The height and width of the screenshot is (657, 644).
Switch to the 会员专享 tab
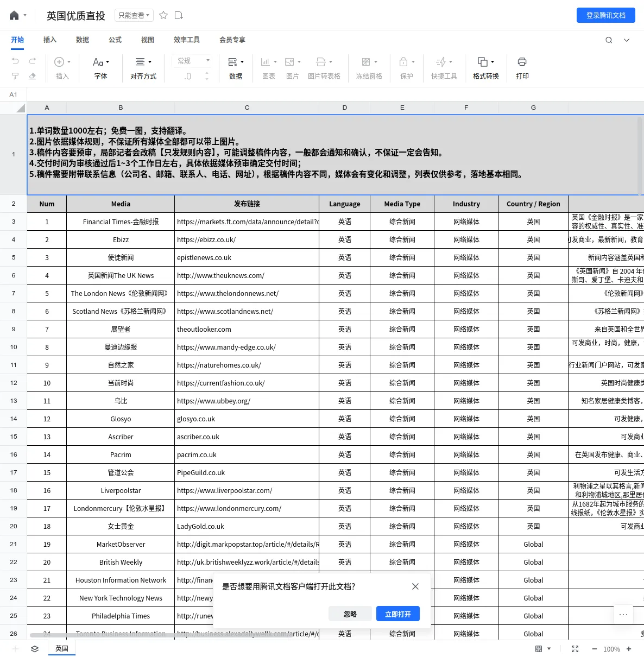click(232, 40)
